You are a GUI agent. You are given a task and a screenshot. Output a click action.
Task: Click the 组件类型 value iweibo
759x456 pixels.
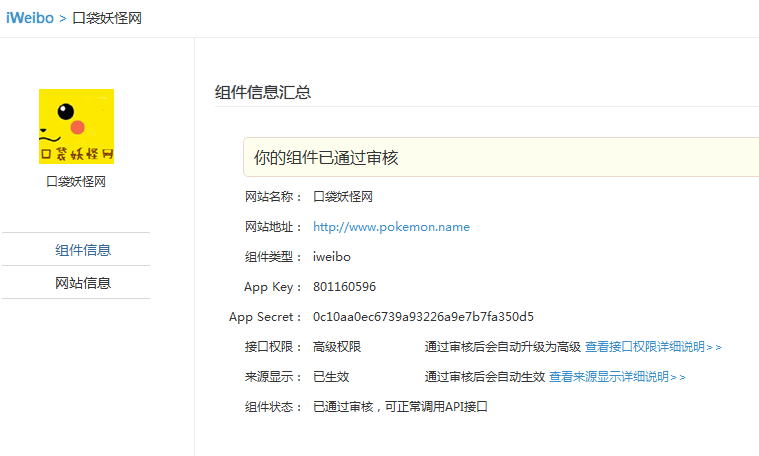332,257
